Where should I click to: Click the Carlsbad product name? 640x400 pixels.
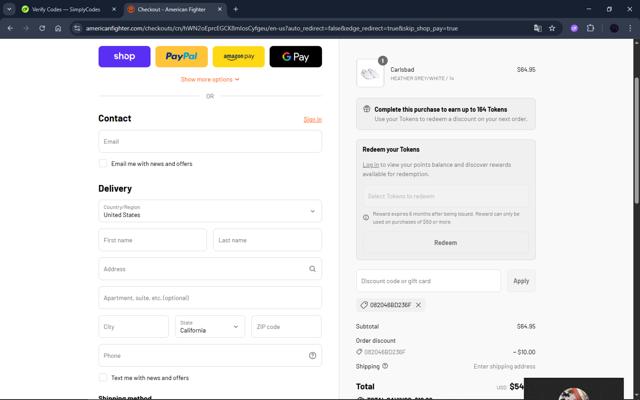402,70
